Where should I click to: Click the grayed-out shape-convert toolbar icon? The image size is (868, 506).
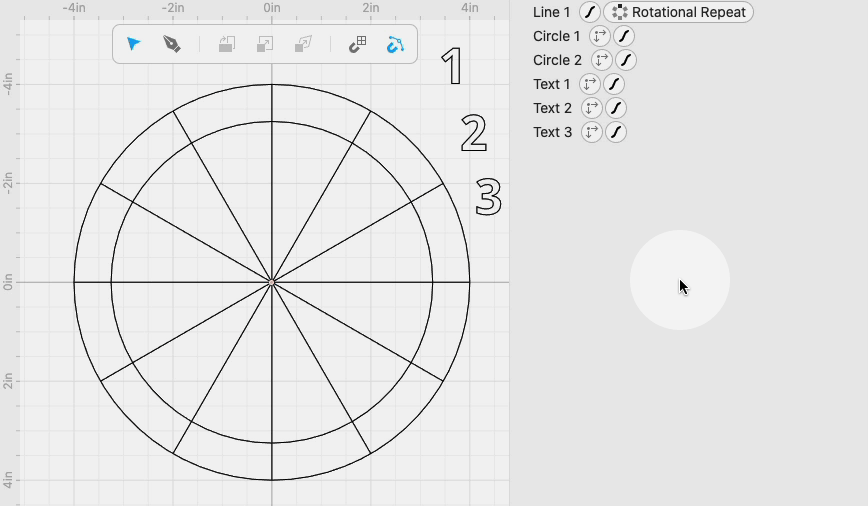303,44
